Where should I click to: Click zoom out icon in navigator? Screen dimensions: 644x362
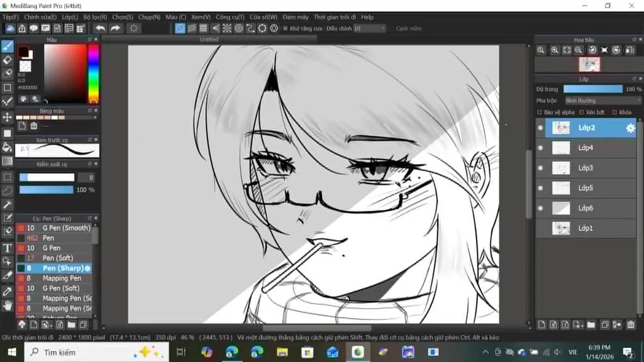coord(579,50)
